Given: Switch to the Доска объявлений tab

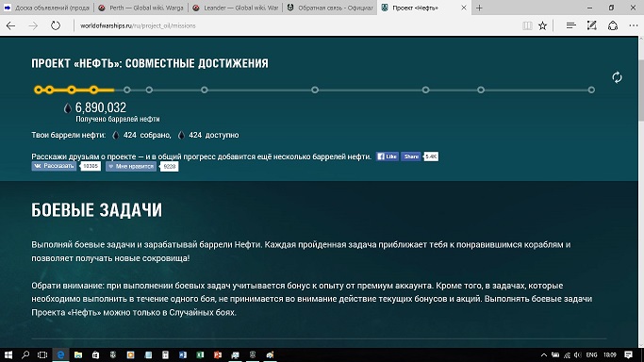Looking at the screenshot, I should click(47, 8).
